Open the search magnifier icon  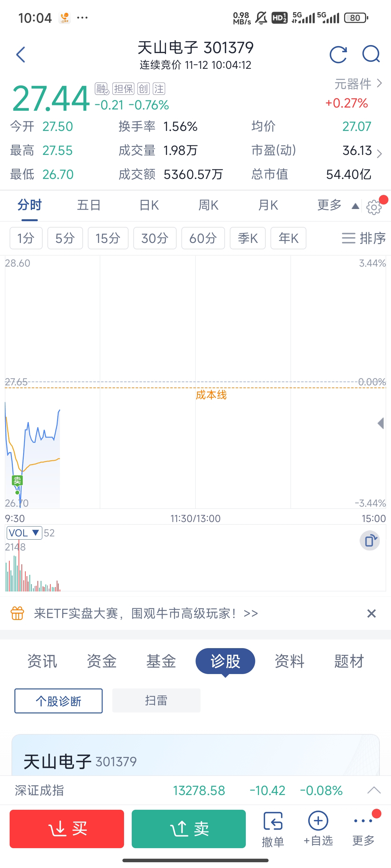(x=371, y=54)
